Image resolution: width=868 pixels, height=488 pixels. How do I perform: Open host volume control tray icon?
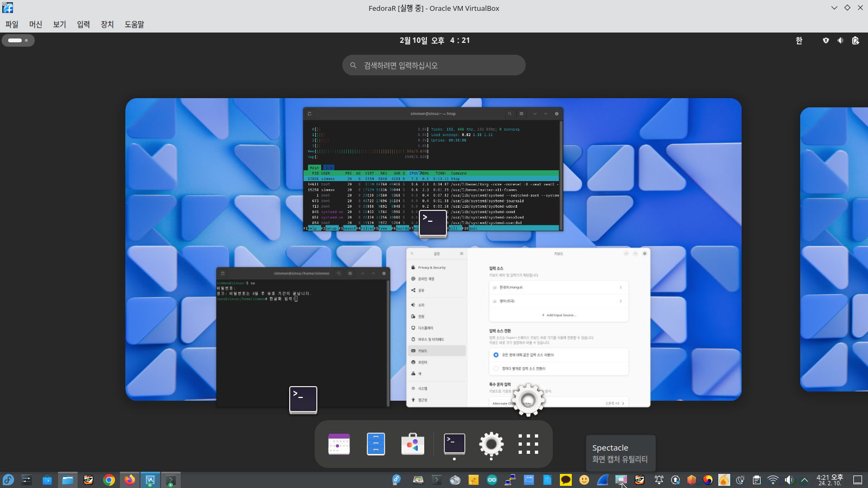[x=789, y=480]
